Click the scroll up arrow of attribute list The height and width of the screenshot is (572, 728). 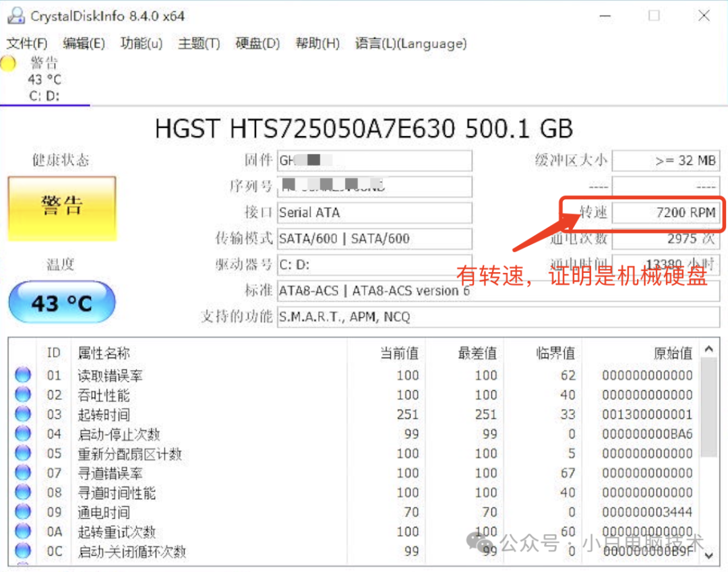(709, 349)
